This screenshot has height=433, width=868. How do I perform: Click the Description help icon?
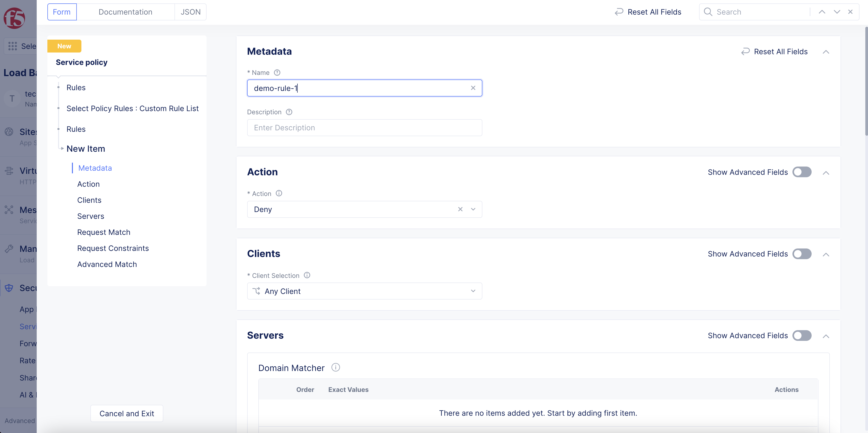point(289,112)
